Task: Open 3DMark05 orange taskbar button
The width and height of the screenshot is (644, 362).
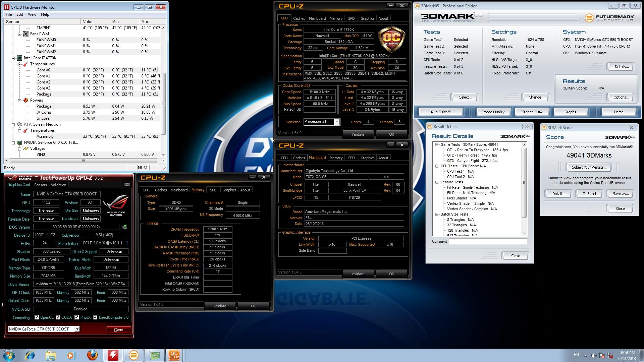Action: point(133,355)
